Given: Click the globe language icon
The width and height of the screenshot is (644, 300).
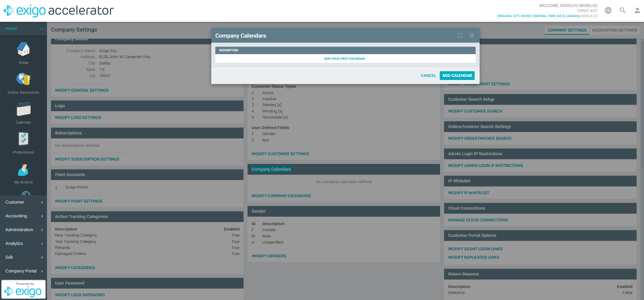Looking at the screenshot, I should 608,10.
